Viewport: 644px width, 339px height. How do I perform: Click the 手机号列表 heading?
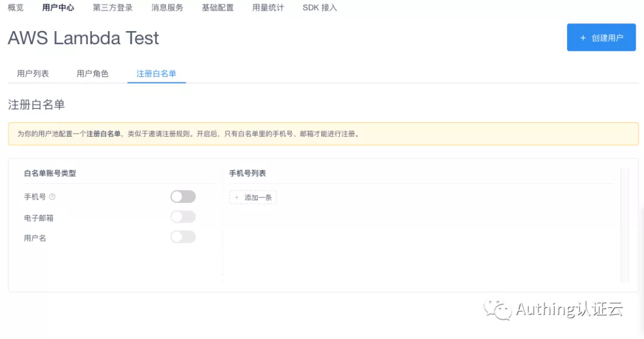tap(247, 174)
